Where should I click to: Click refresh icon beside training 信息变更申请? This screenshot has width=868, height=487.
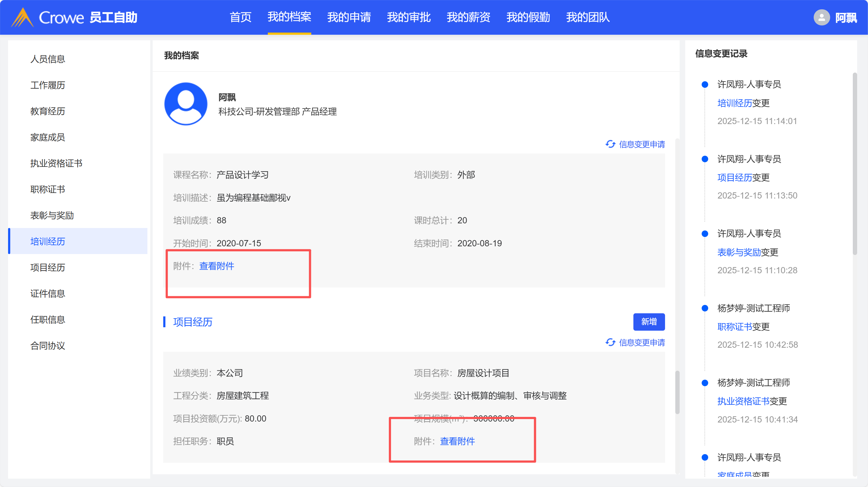tap(610, 144)
